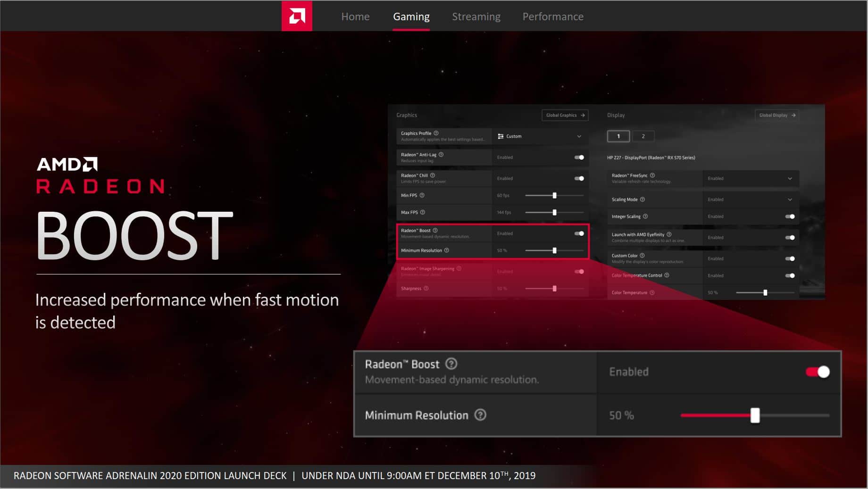Click the large Minimum Resolution slider handle
Viewport: 868px width, 489px height.
click(755, 415)
